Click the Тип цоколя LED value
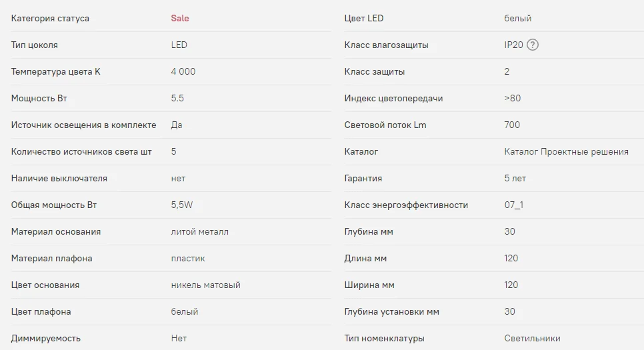Screen dimensions: 644x350 pyautogui.click(x=179, y=45)
